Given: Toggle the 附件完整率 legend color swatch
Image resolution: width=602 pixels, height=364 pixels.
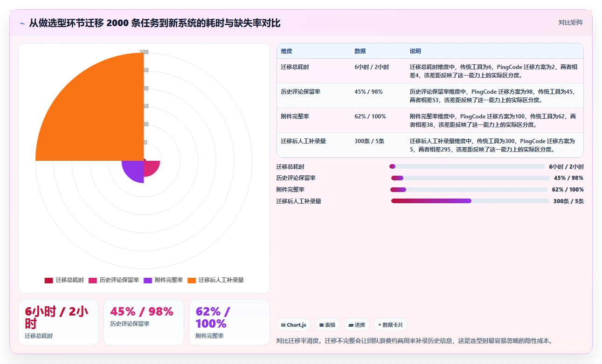Looking at the screenshot, I should [147, 280].
